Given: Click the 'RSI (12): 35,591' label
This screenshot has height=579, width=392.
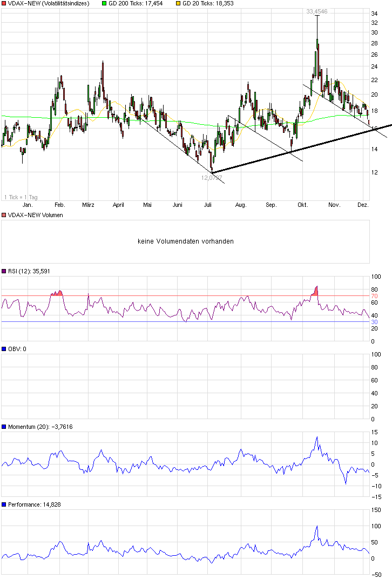Looking at the screenshot, I should tap(29, 271).
